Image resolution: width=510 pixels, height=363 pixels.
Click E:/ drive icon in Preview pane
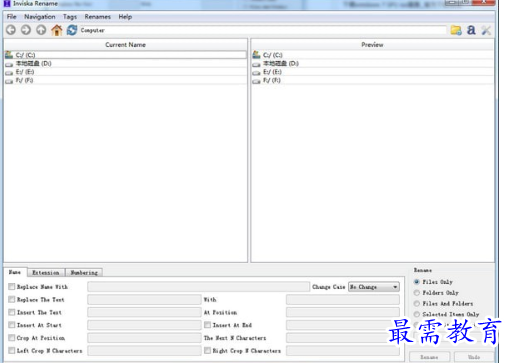[256, 72]
